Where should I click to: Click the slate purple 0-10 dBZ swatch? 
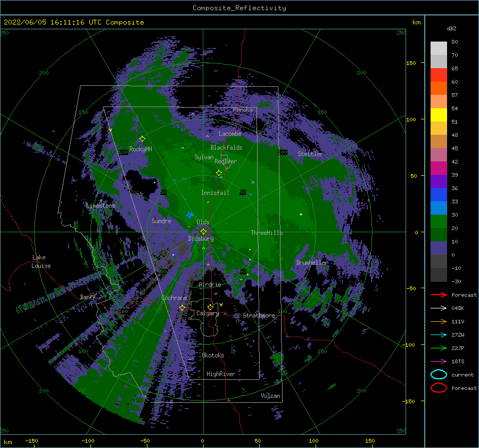[x=439, y=248]
